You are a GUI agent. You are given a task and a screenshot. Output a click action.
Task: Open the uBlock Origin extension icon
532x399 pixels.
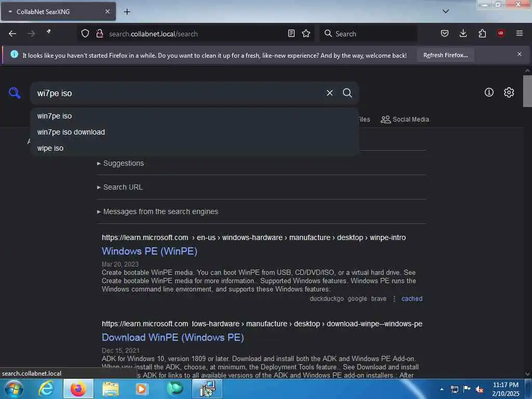(x=501, y=33)
